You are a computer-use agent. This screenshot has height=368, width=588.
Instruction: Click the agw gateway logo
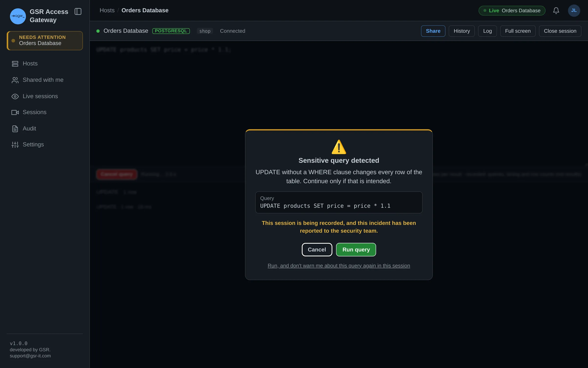[18, 16]
